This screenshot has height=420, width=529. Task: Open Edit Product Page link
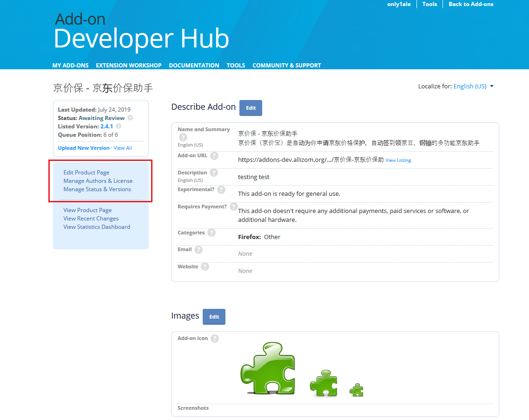[x=86, y=173]
